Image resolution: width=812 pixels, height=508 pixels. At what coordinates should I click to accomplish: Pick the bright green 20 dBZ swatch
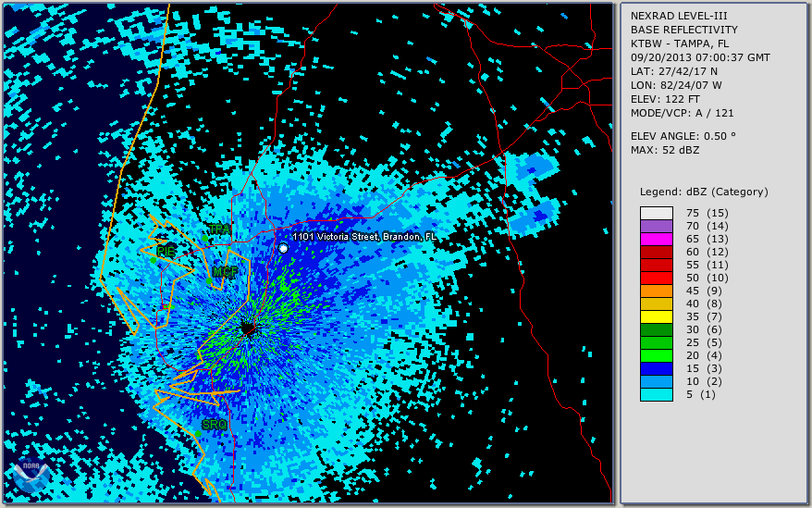tap(657, 356)
